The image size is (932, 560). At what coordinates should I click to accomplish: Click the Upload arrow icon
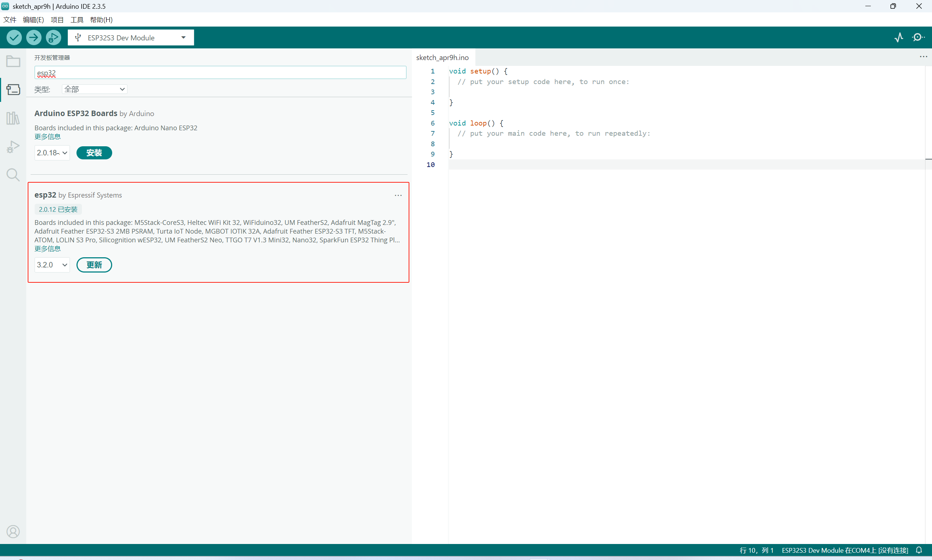coord(34,37)
